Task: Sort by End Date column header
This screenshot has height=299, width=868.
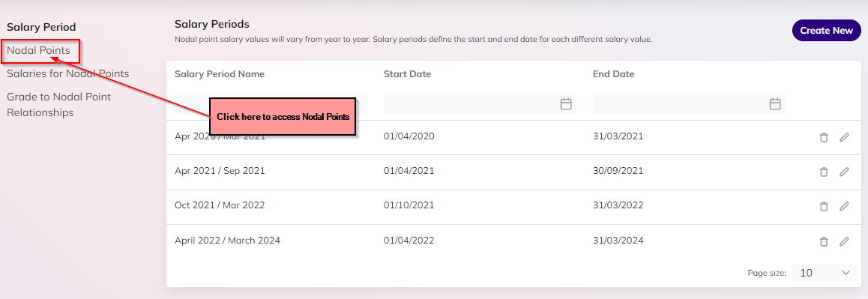Action: 613,74
